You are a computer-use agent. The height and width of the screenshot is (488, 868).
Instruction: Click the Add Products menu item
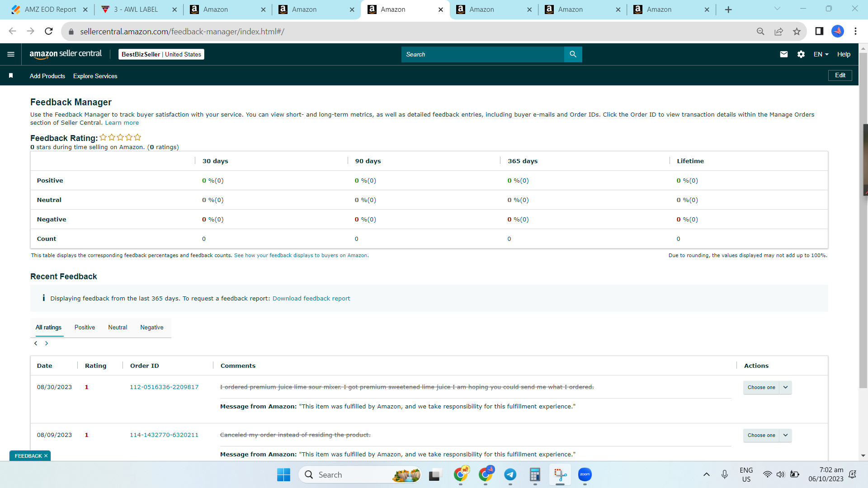tap(47, 76)
